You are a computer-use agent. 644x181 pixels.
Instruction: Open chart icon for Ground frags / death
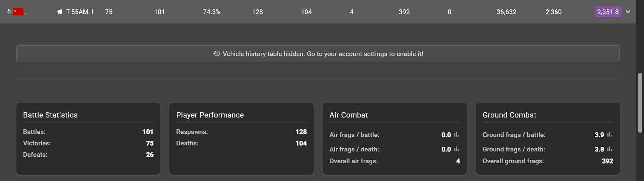point(609,149)
